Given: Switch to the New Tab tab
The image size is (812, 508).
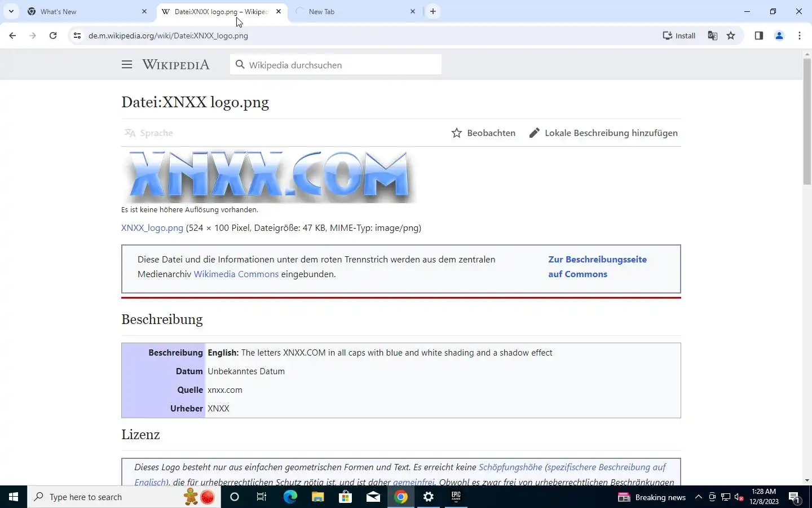Looking at the screenshot, I should click(355, 11).
